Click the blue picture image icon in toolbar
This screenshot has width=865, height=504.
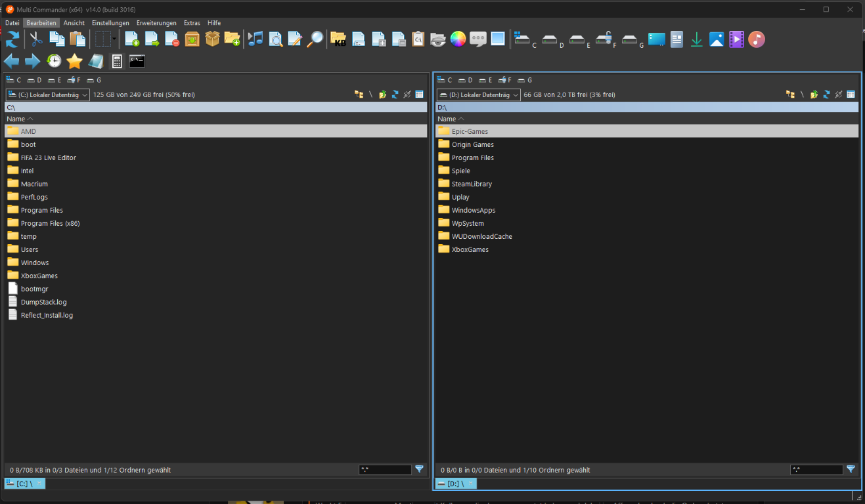click(717, 39)
